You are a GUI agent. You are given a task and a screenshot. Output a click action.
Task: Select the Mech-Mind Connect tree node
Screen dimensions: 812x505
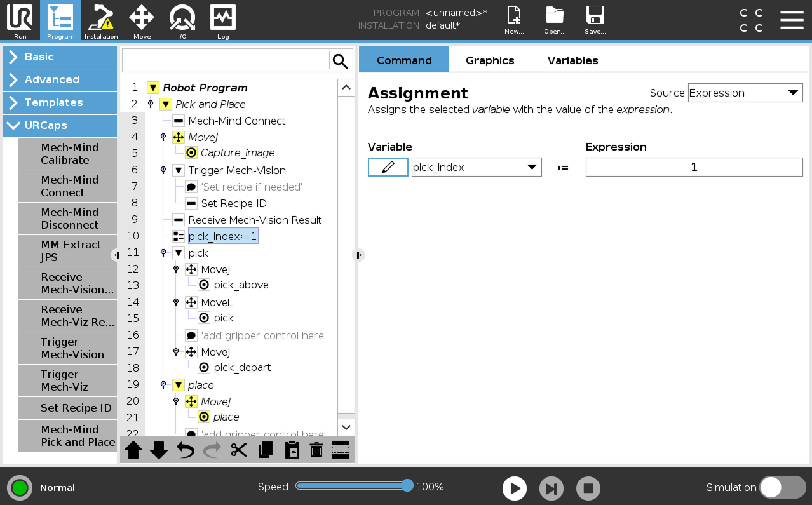(x=237, y=121)
